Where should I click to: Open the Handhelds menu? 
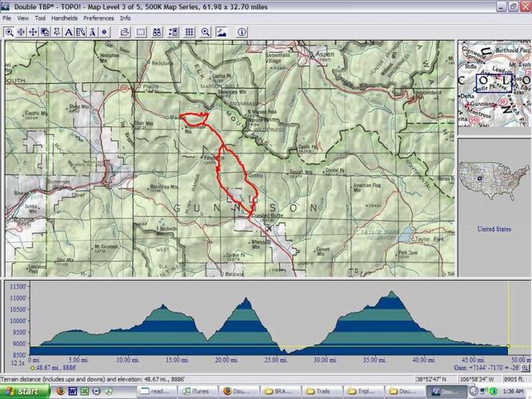coord(65,18)
